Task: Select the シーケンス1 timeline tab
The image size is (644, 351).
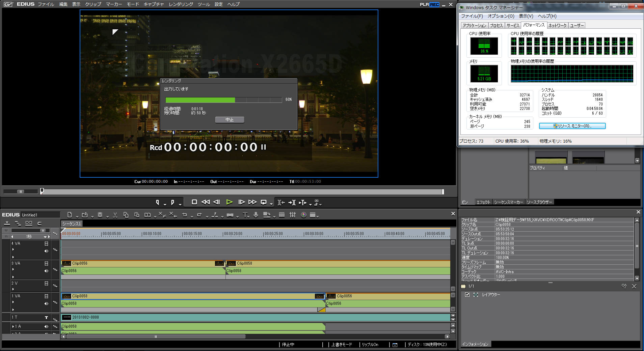Action: coord(72,224)
